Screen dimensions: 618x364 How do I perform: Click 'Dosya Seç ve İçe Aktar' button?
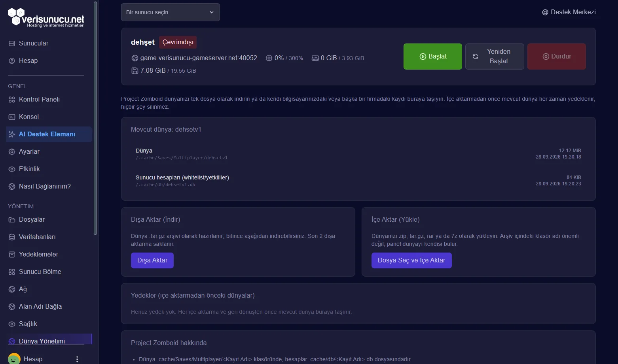[x=411, y=260]
